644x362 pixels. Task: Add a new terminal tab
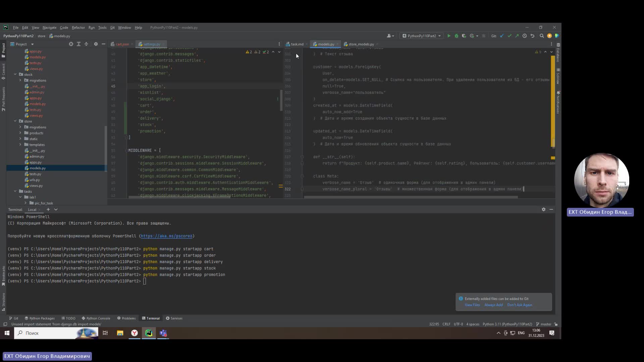48,209
